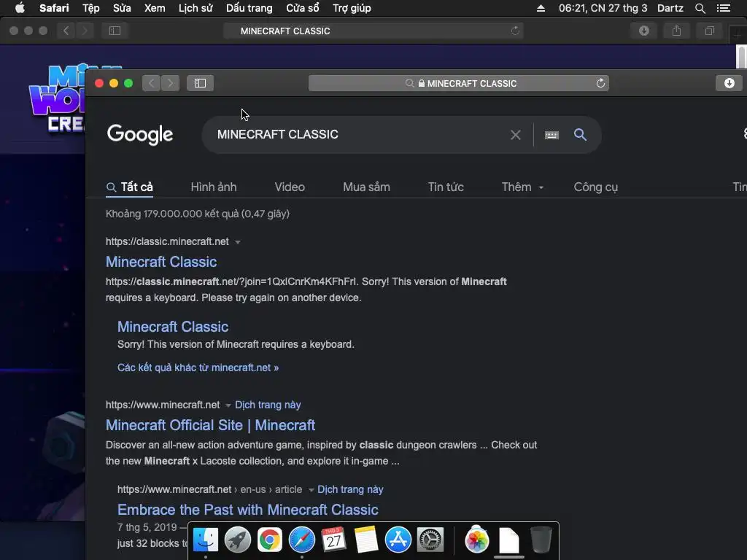Click the date and time in menu bar
747x560 pixels.
pyautogui.click(x=603, y=8)
